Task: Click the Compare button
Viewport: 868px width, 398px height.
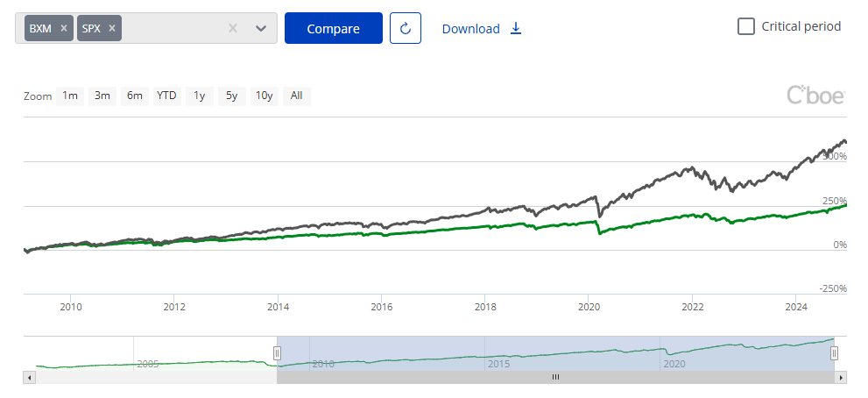Action: (333, 28)
